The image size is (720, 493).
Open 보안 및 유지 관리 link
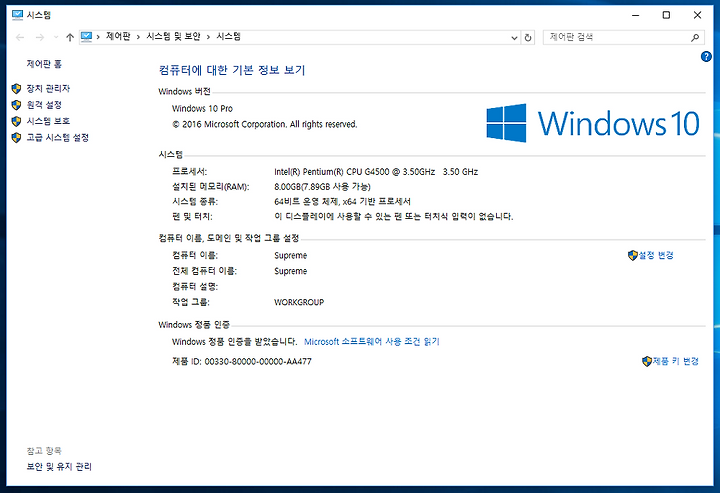pyautogui.click(x=59, y=467)
